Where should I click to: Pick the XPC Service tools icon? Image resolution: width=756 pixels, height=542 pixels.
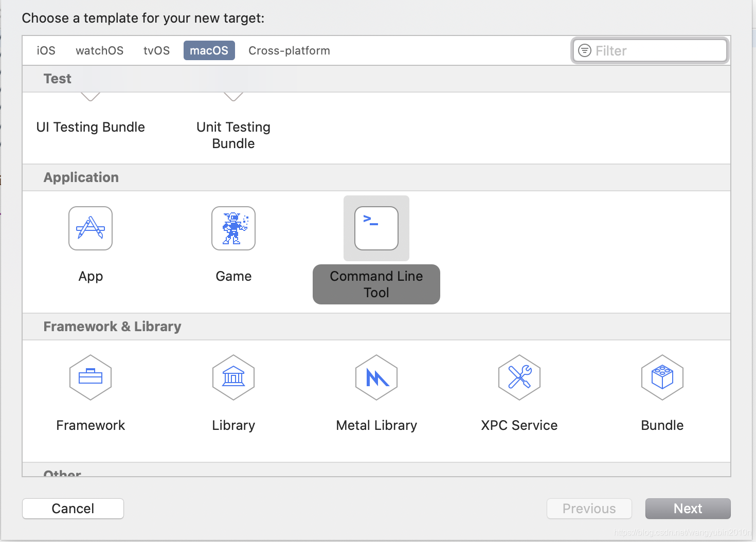(519, 377)
